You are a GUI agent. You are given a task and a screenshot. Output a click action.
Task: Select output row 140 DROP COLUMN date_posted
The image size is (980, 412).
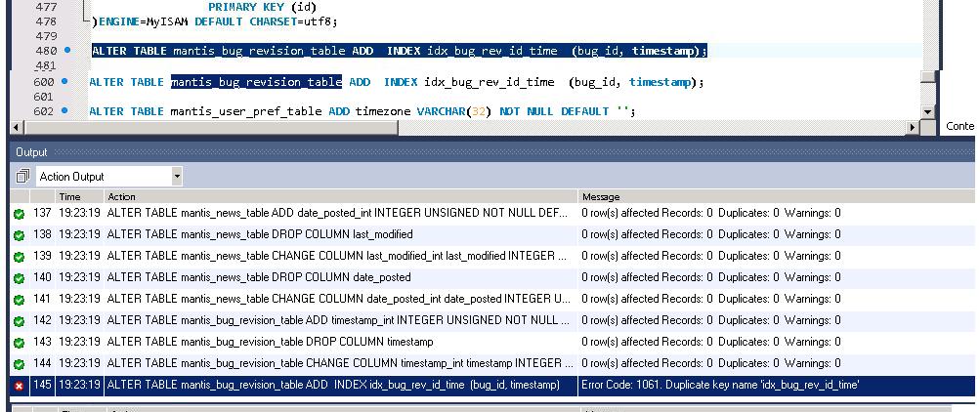click(259, 277)
